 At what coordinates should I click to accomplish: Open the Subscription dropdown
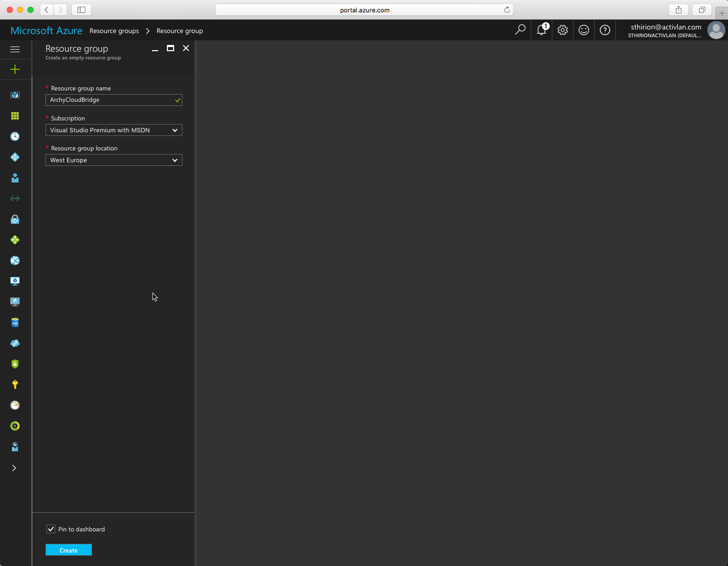coord(114,130)
